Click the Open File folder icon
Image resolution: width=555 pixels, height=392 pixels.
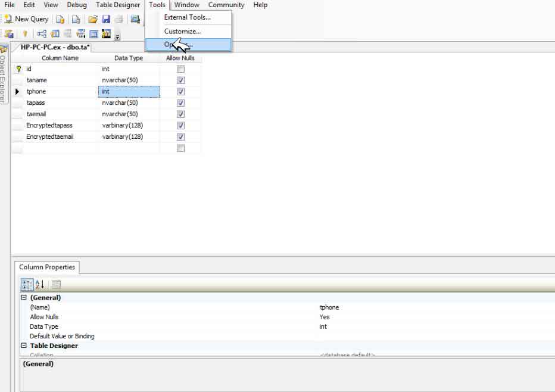click(x=92, y=19)
